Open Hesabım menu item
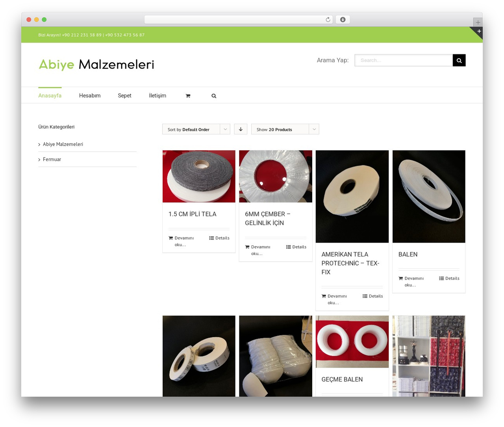 tap(90, 95)
